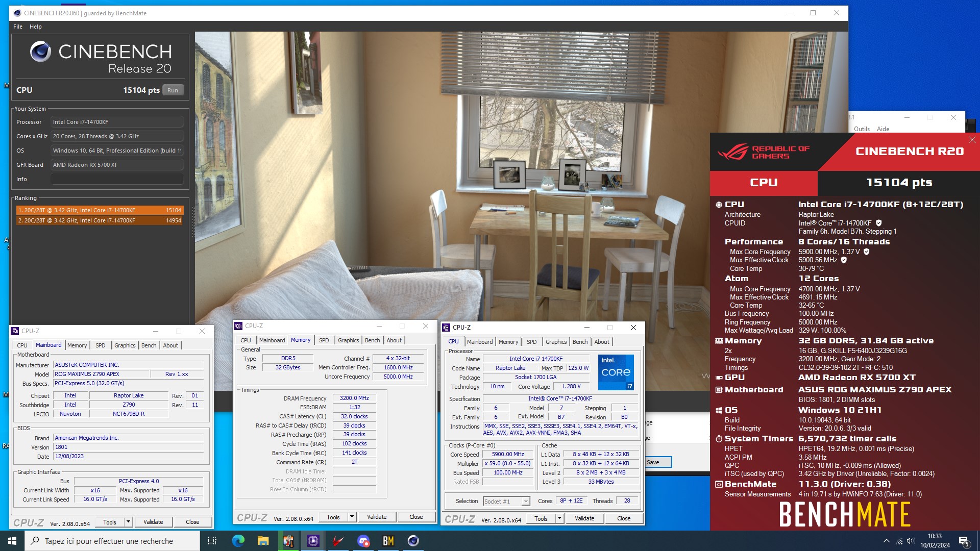The image size is (980, 551).
Task: Launch Microsoft Edge from taskbar
Action: [x=238, y=541]
